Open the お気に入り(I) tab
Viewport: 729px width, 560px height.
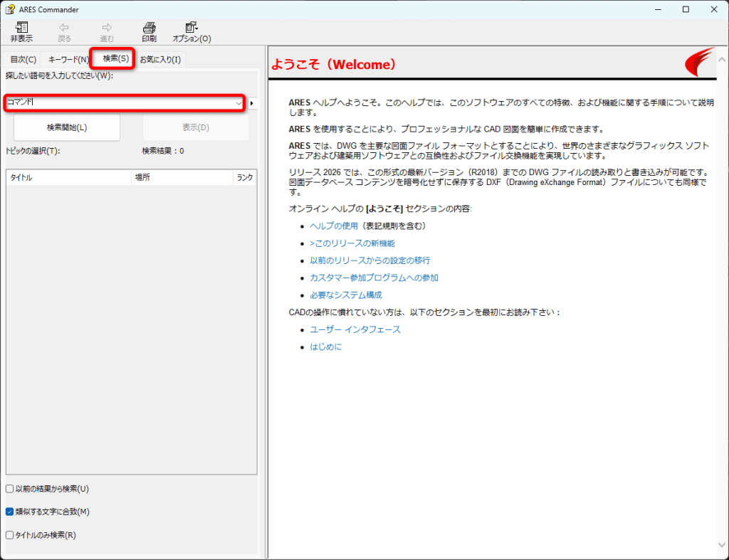[160, 60]
